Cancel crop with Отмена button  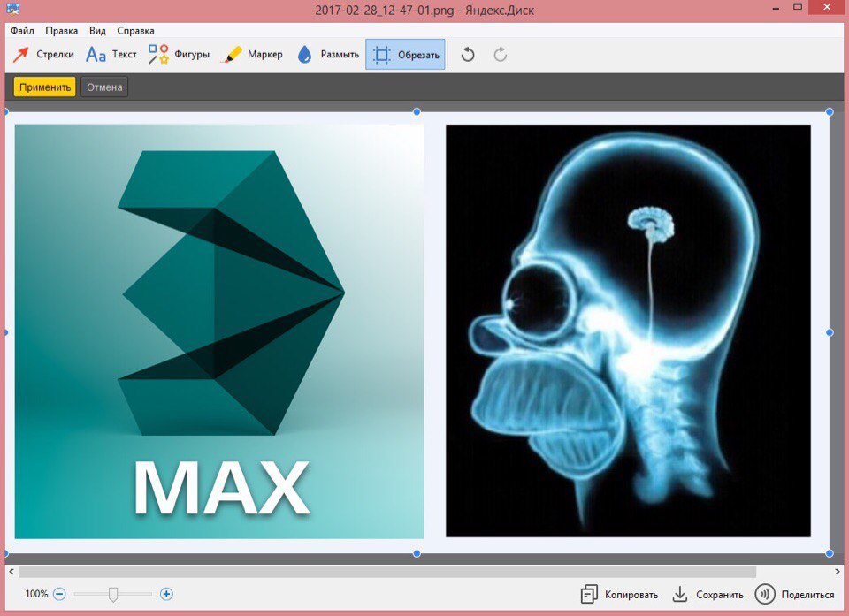pos(104,87)
